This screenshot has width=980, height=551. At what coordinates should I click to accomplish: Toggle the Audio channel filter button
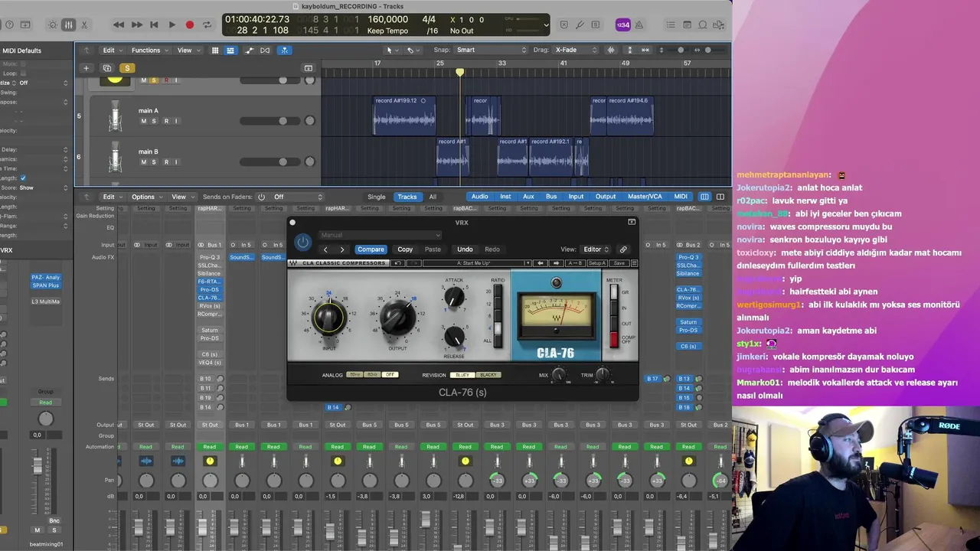click(x=479, y=197)
